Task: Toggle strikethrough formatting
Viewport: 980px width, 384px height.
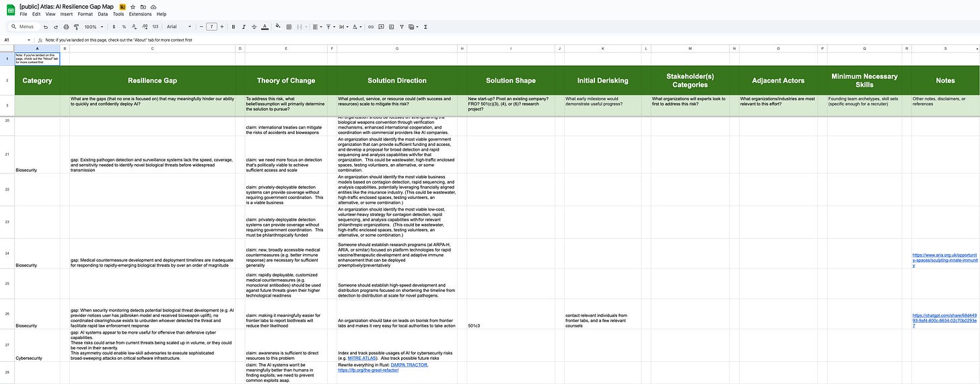Action: click(254, 27)
